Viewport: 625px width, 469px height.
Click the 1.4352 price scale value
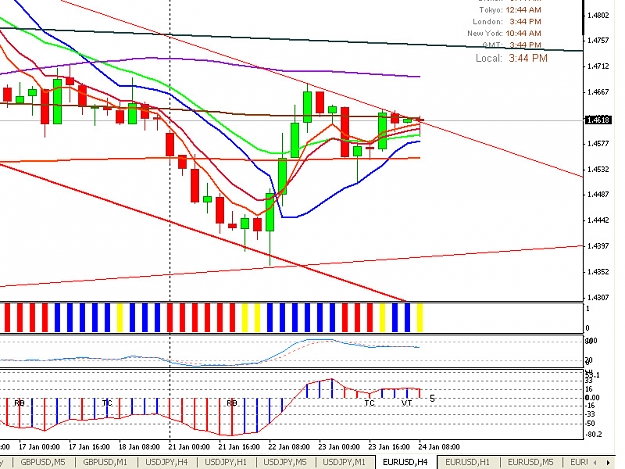tap(598, 272)
